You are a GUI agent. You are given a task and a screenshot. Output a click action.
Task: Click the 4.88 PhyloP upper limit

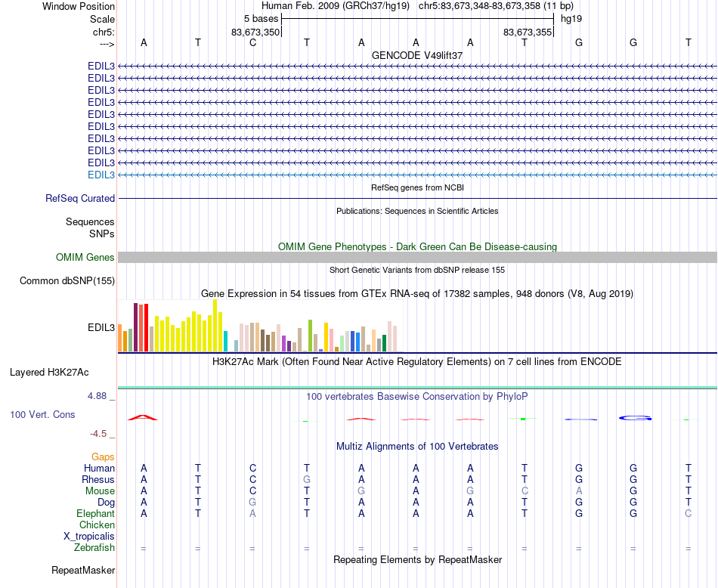(97, 396)
